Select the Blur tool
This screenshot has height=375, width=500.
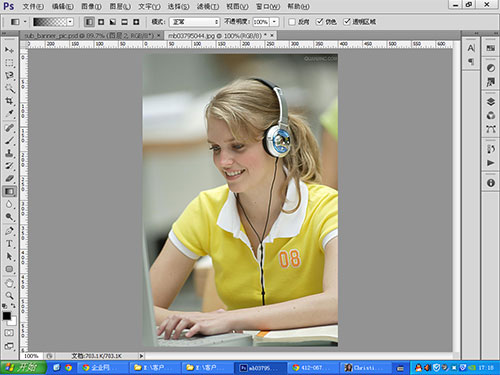tap(9, 204)
